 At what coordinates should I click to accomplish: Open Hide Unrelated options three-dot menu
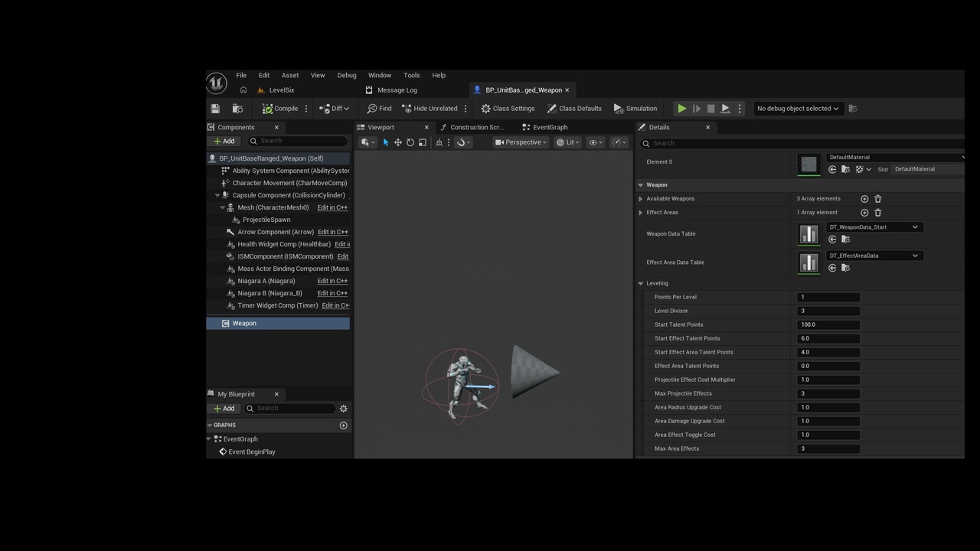pos(465,109)
